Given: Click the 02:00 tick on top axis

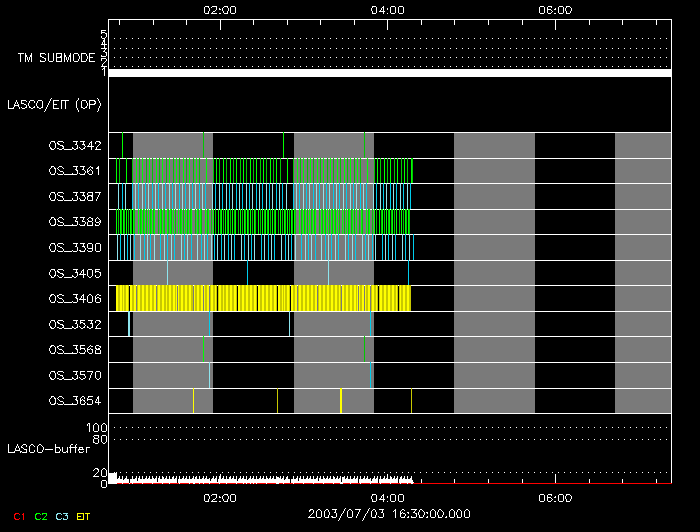Looking at the screenshot, I should (x=219, y=10).
